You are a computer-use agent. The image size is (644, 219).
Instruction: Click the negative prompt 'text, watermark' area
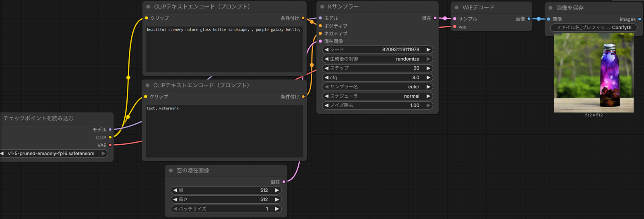[x=224, y=131]
